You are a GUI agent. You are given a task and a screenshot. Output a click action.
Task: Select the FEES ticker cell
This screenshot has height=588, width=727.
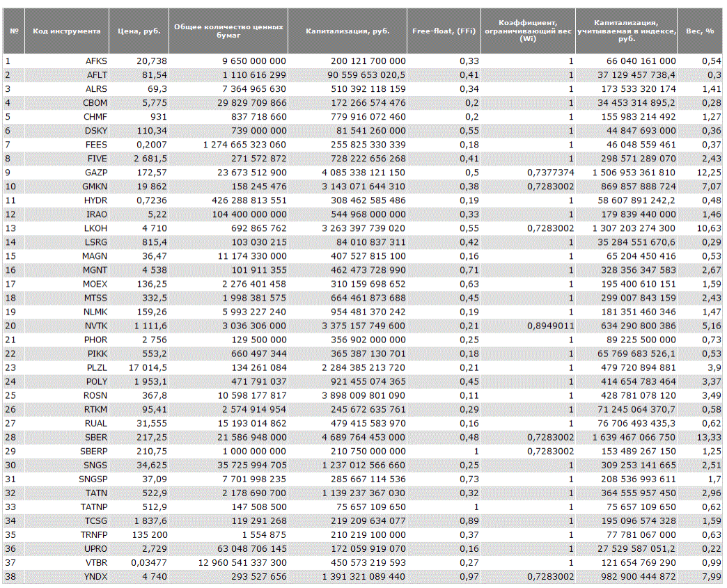coord(67,145)
